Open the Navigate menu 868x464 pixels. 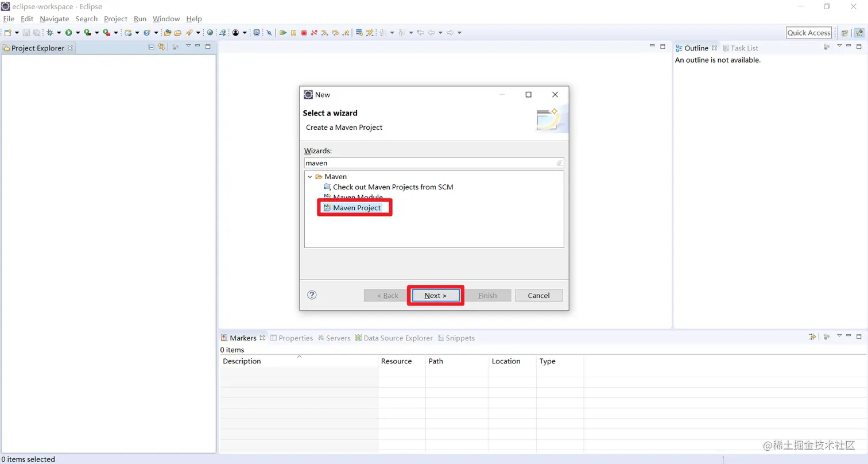[54, 19]
